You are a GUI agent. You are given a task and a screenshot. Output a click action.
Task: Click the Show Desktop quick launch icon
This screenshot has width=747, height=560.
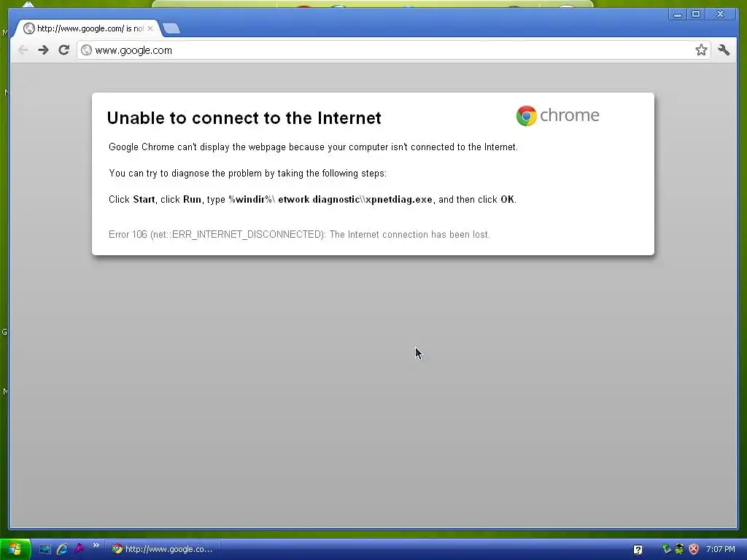tap(44, 549)
